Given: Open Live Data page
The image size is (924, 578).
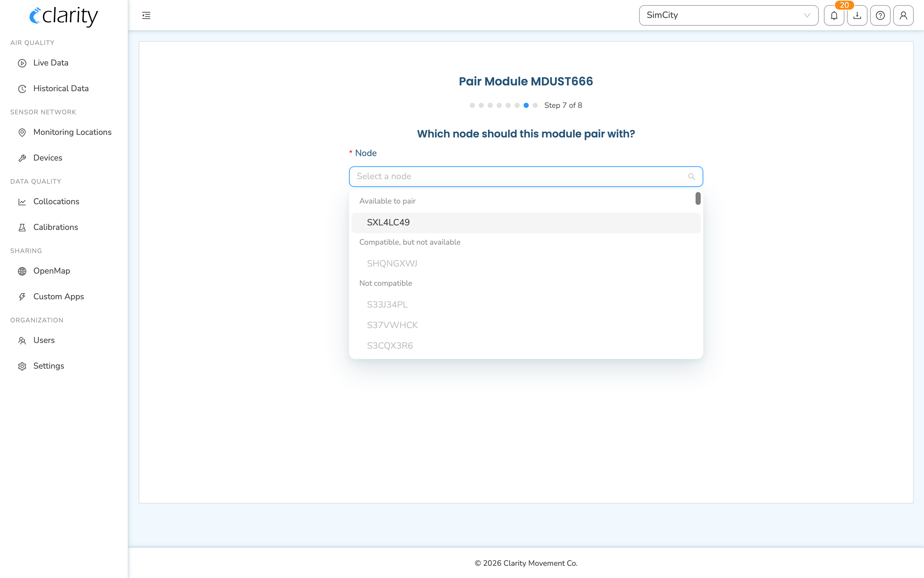Looking at the screenshot, I should point(51,63).
